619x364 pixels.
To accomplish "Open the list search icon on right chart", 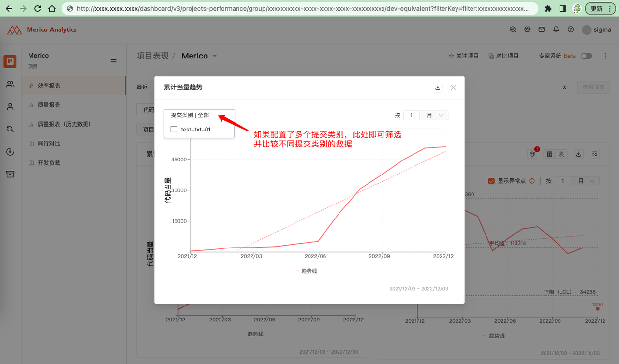I will point(595,154).
